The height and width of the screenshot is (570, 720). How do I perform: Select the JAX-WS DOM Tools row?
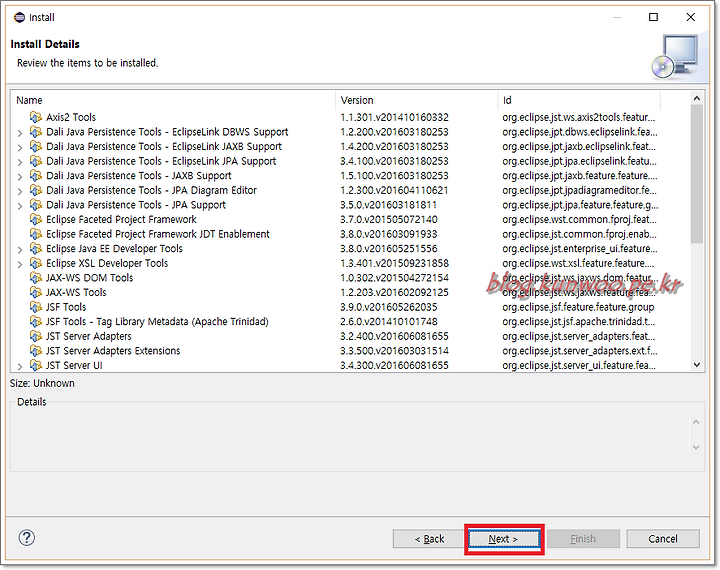pyautogui.click(x=351, y=278)
